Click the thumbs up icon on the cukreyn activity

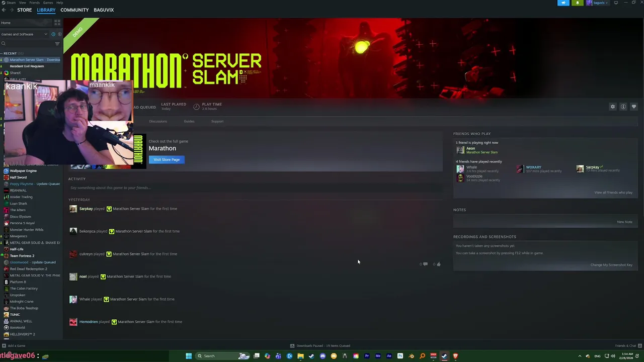coord(438,264)
